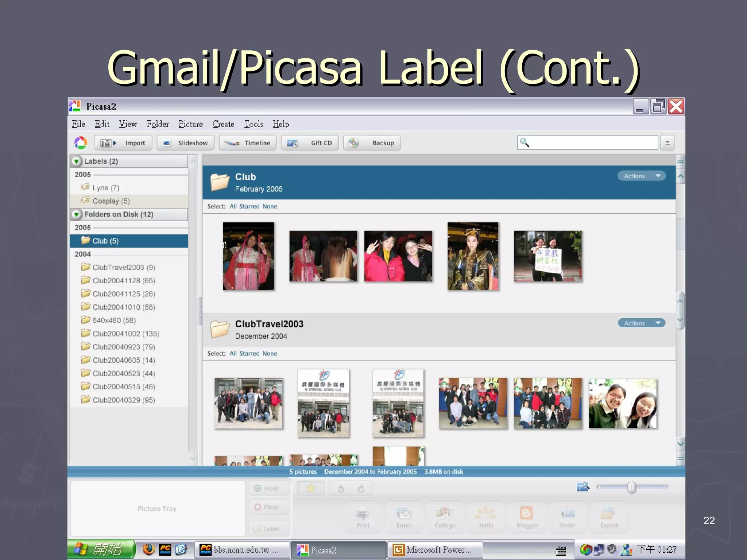Click the Email button
747x560 pixels.
click(x=404, y=518)
